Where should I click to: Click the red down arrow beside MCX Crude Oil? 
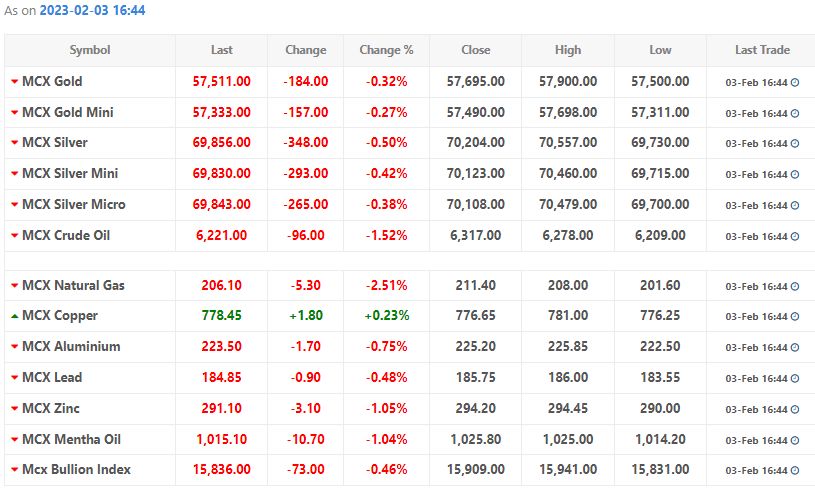click(15, 236)
